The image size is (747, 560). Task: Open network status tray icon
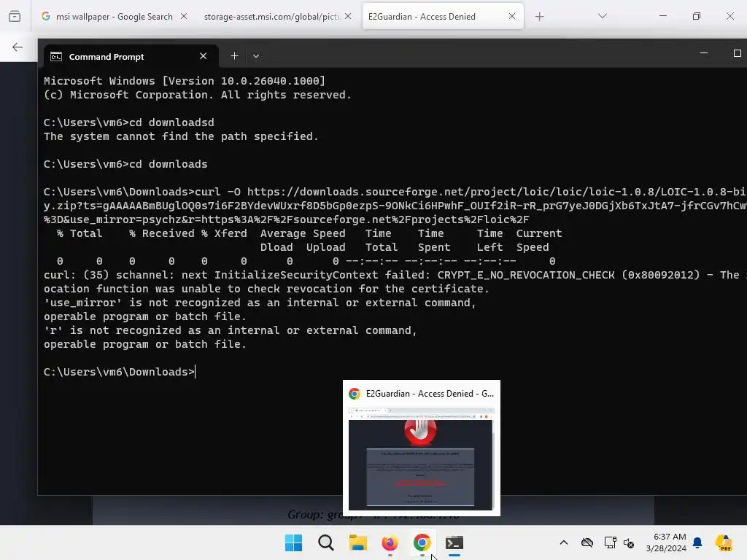610,542
